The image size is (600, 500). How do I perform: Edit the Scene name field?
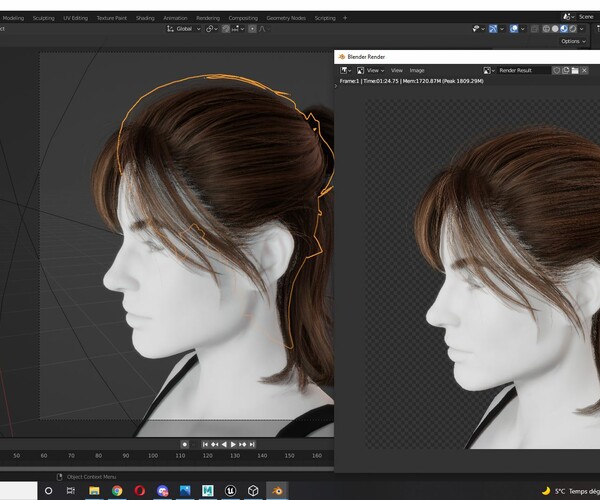[587, 17]
